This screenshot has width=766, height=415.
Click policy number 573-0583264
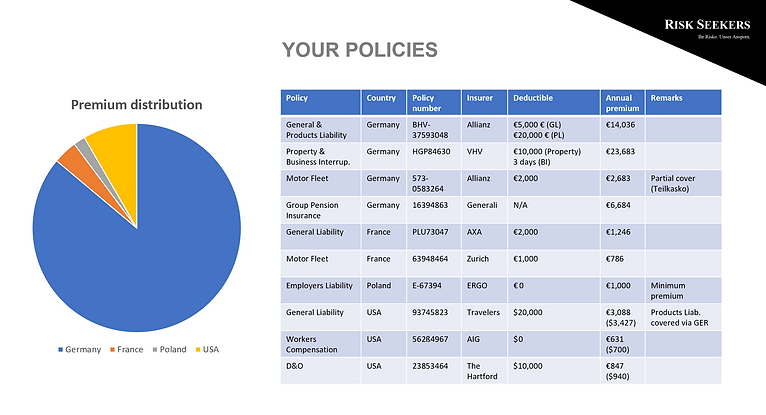click(434, 184)
